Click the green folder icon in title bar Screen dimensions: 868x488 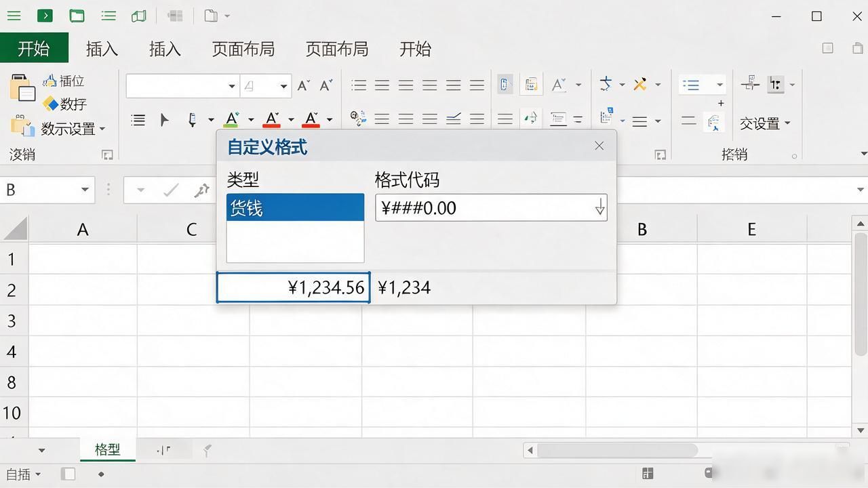tap(77, 16)
